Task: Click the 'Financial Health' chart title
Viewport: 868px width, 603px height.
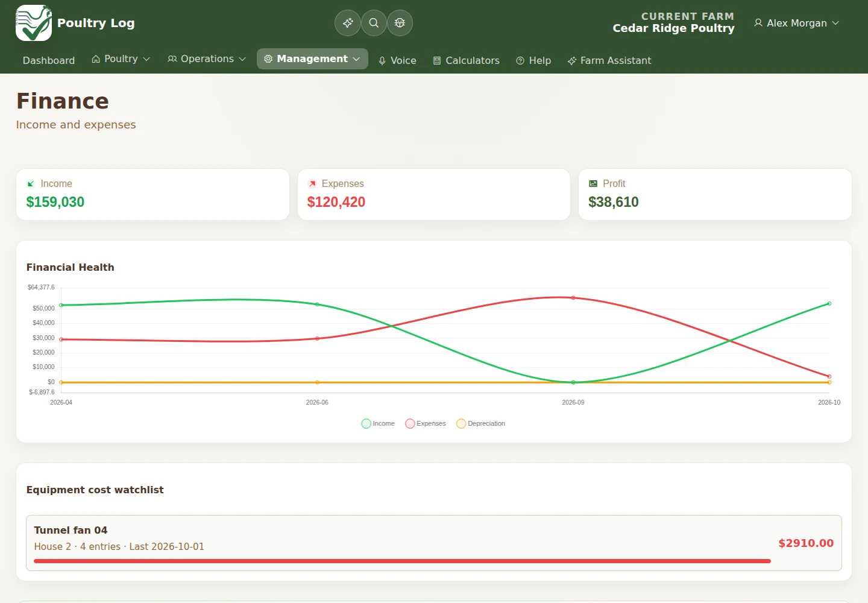Action: pos(71,267)
